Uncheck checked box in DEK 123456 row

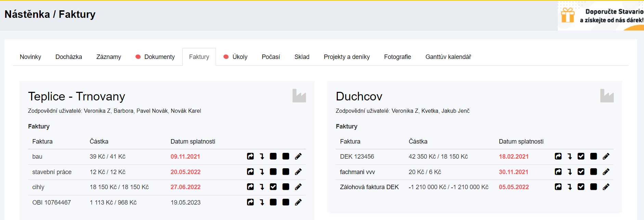coord(581,156)
